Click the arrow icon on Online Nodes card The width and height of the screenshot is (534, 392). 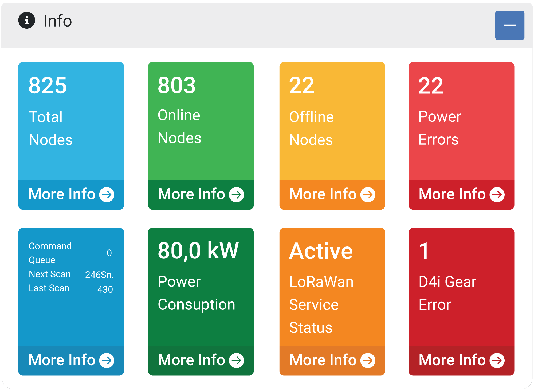(x=237, y=194)
